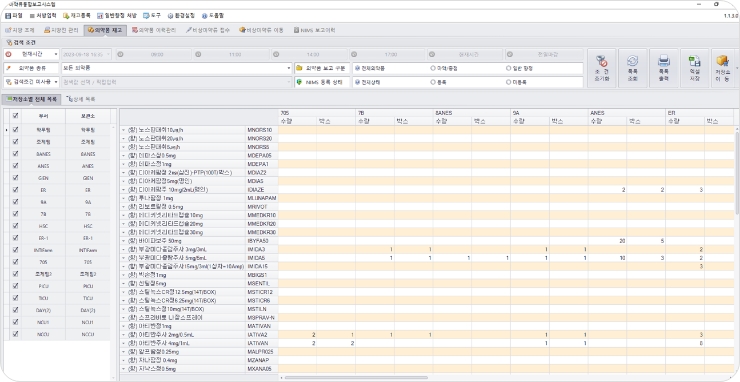
Task: Click the red clock icon beside 현재시간
Action: (x=8, y=54)
